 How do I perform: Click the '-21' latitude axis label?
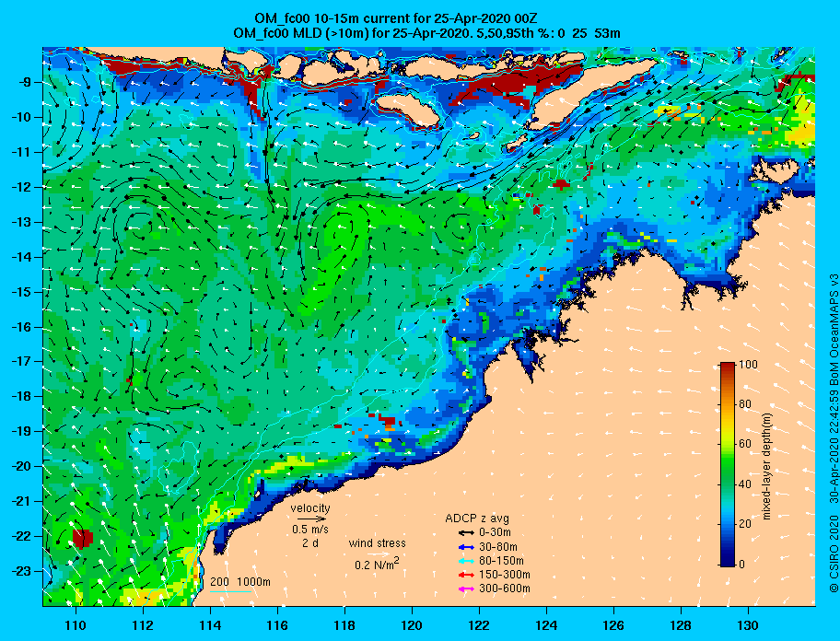click(x=22, y=501)
